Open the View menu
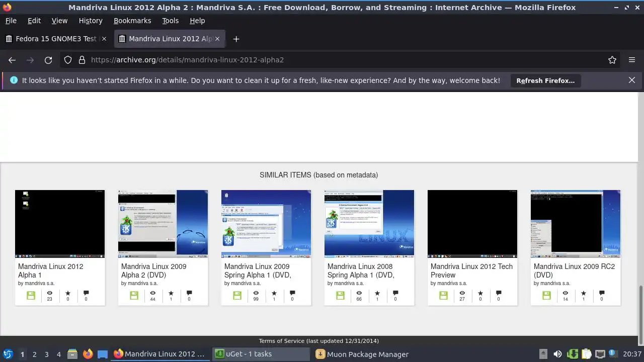This screenshot has width=644, height=362. [59, 21]
